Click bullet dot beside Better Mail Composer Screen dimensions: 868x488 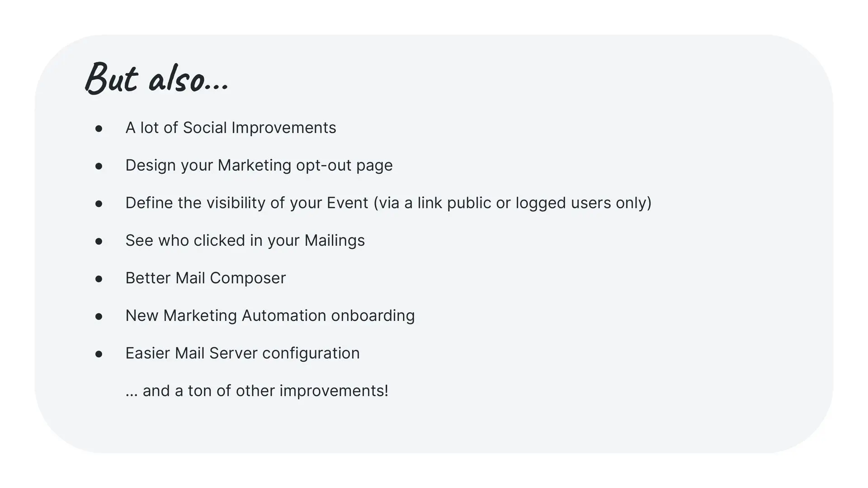(x=99, y=279)
